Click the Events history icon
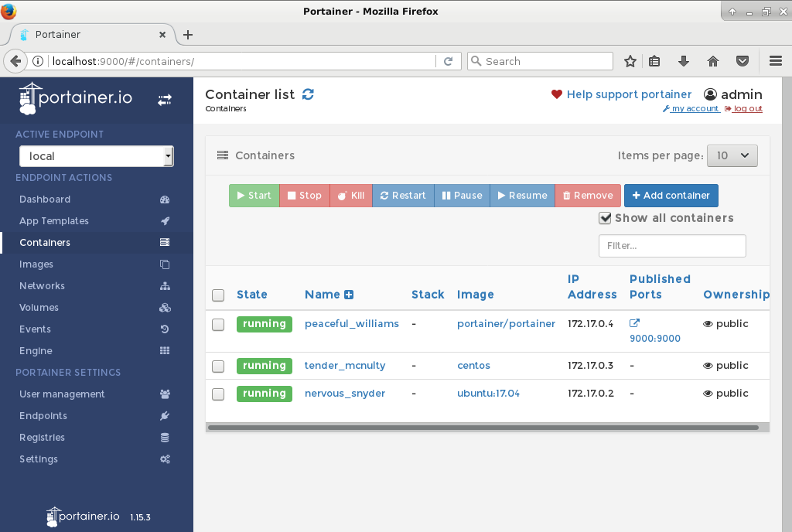The height and width of the screenshot is (532, 792). 165,329
